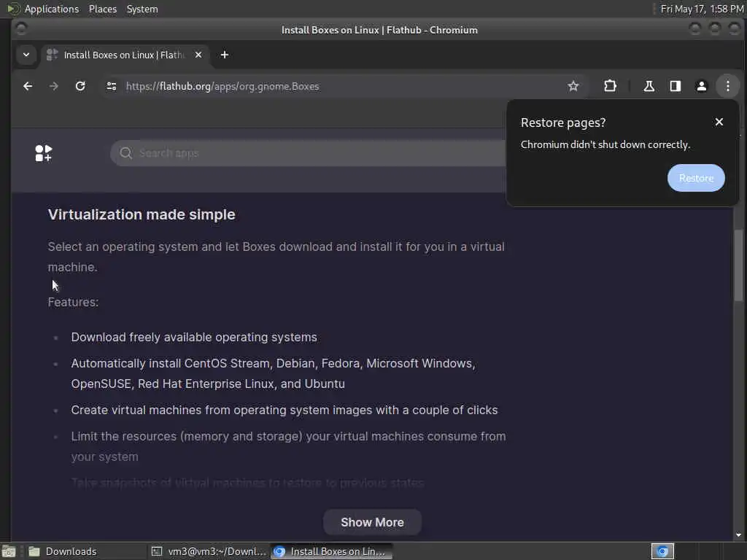Close the Install Boxes tab
747x560 pixels.
(x=198, y=55)
